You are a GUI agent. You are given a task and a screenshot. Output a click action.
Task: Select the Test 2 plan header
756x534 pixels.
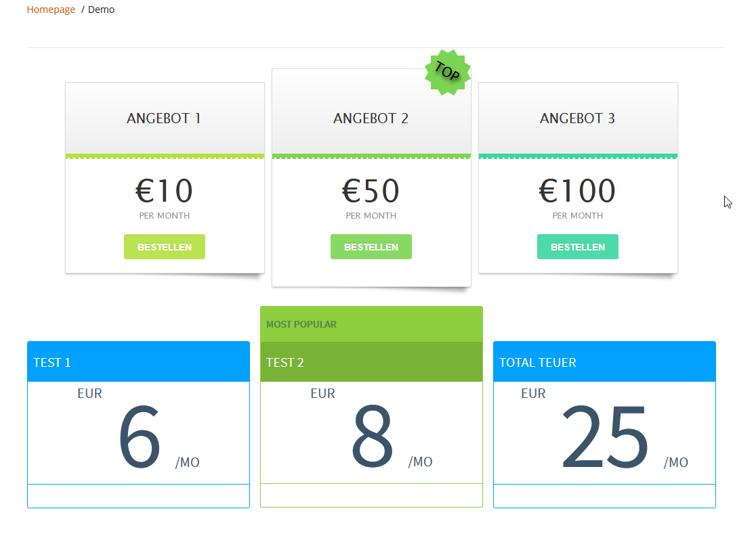[371, 362]
